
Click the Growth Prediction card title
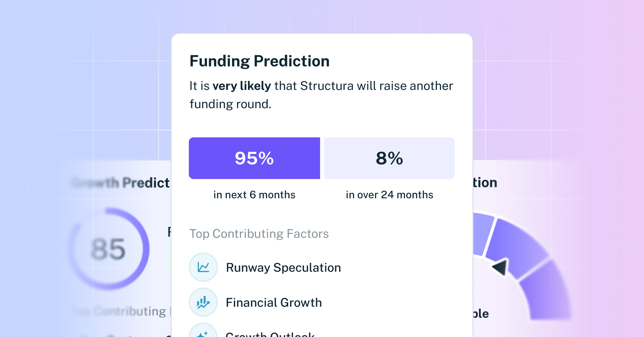point(121,183)
